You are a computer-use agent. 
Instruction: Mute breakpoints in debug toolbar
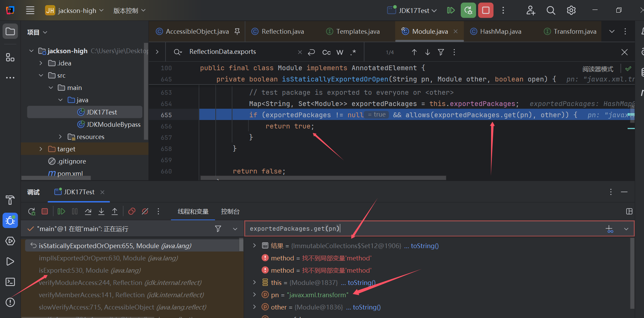pyautogui.click(x=145, y=211)
